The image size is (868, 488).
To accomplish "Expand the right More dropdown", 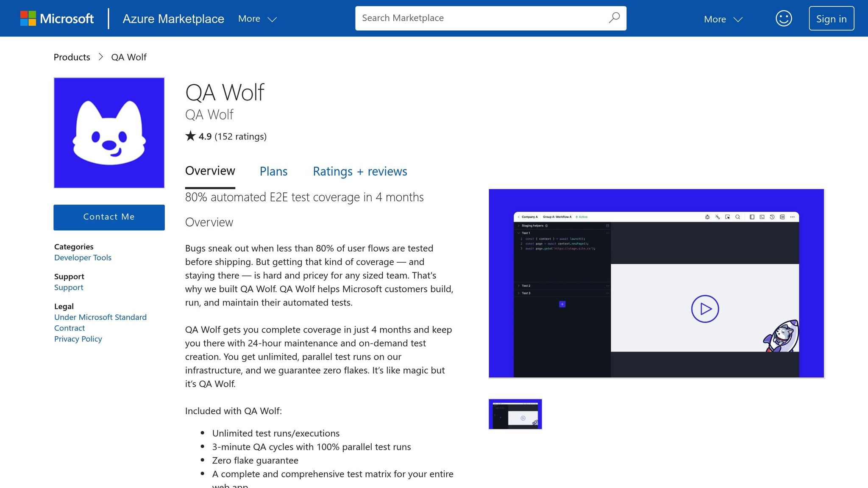I will coord(723,19).
